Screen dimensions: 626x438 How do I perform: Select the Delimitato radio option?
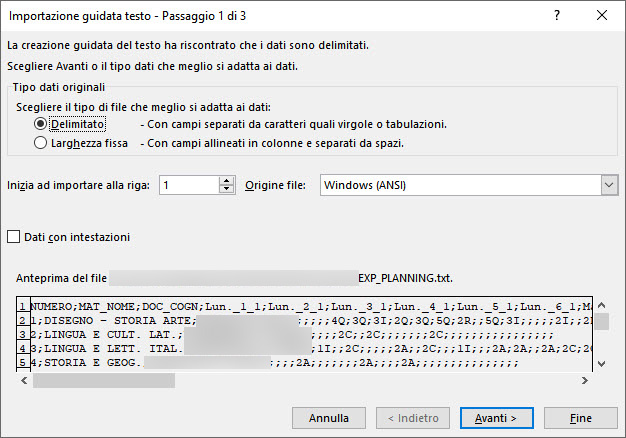40,124
